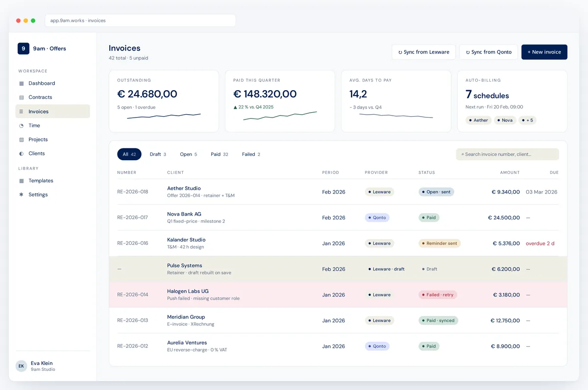
Task: Click the Invoices sidebar icon
Action: (x=21, y=112)
